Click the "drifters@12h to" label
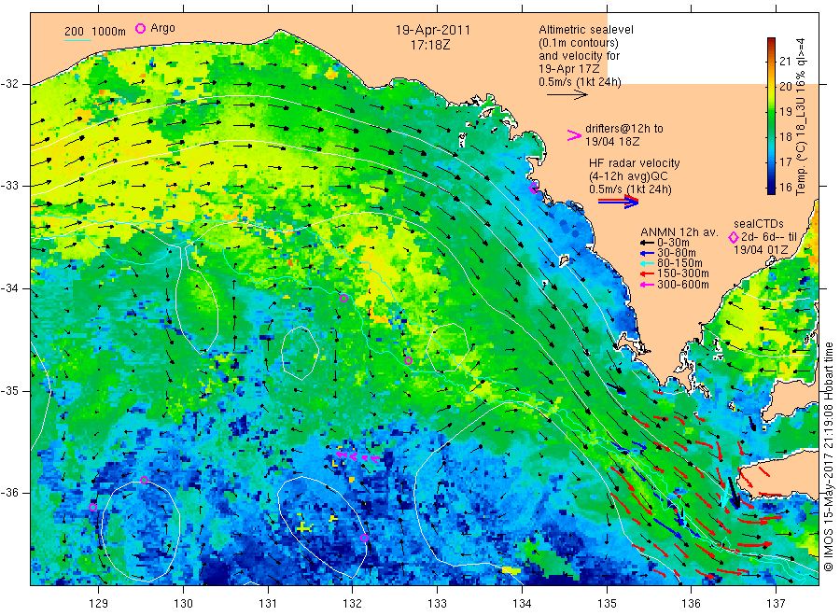Image resolution: width=840 pixels, height=616 pixels. [624, 129]
